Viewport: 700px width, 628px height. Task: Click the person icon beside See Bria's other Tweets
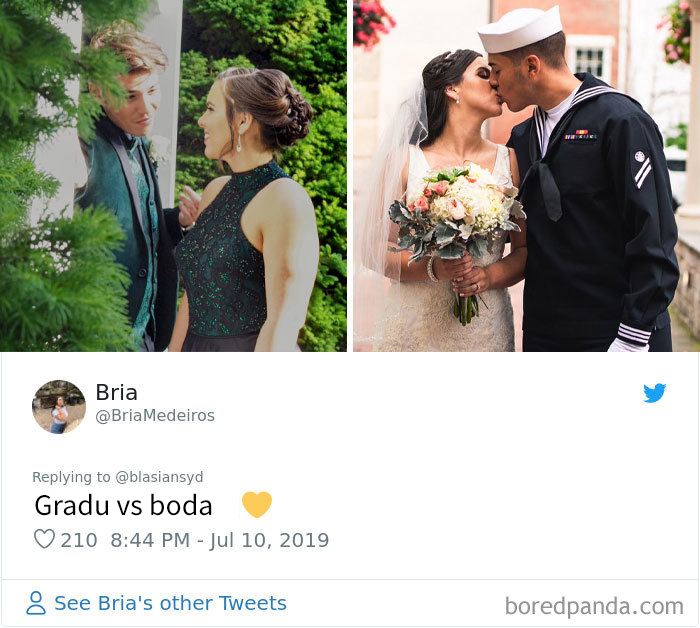pyautogui.click(x=36, y=603)
